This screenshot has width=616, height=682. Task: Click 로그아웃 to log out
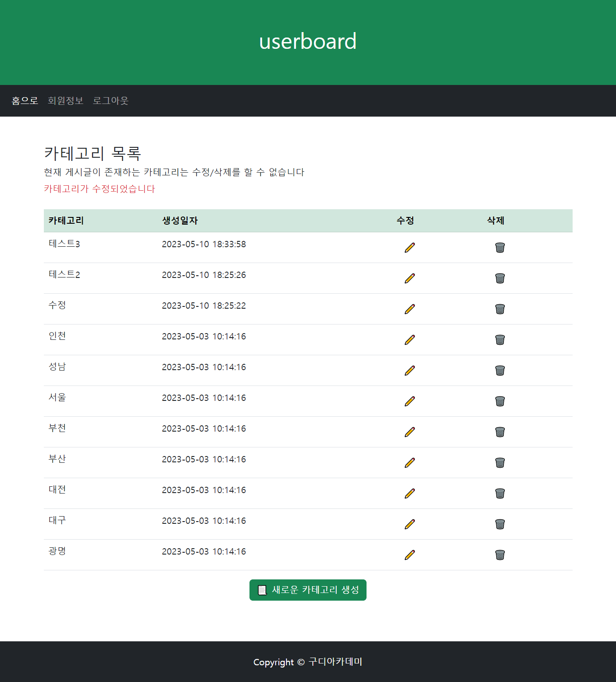(x=111, y=100)
